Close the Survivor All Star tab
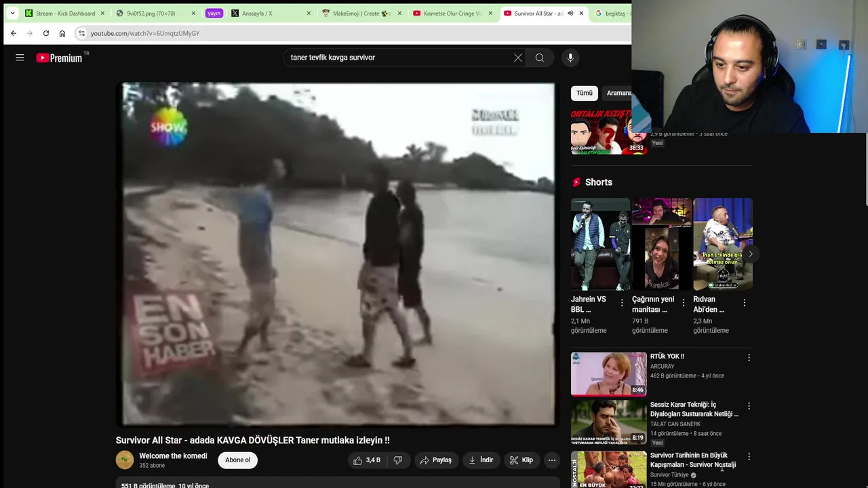Viewport: 868px width, 488px height. [581, 13]
